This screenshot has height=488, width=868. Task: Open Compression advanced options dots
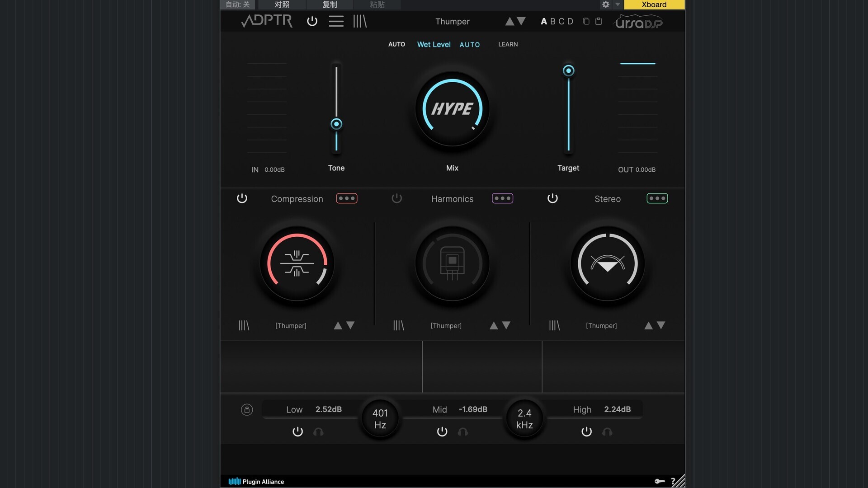(x=347, y=198)
